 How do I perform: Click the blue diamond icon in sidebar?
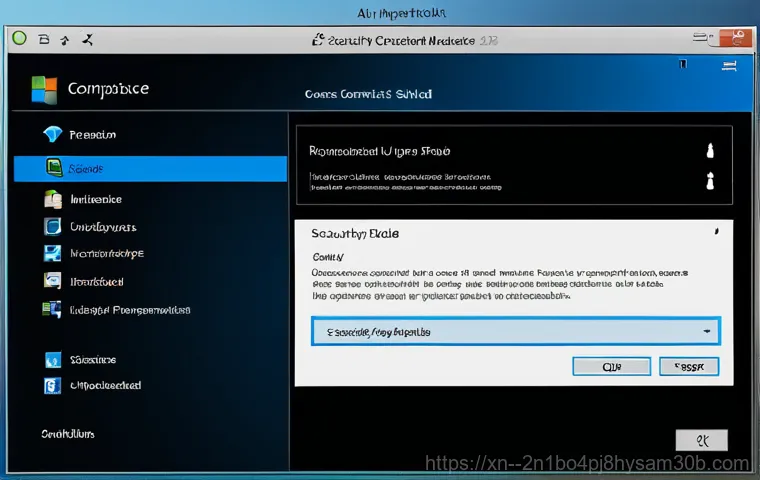tap(53, 134)
